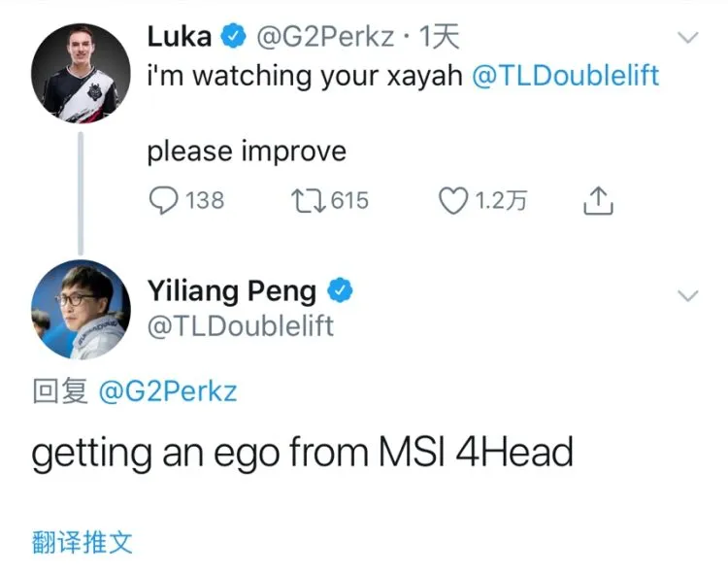Open the options chevron on Luka's tweet

(688, 37)
